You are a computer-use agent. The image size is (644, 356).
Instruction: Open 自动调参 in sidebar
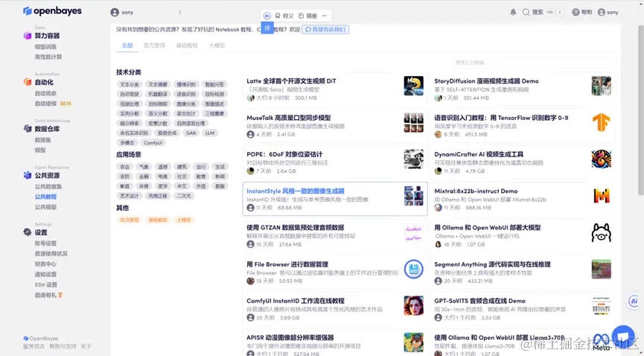(x=45, y=93)
